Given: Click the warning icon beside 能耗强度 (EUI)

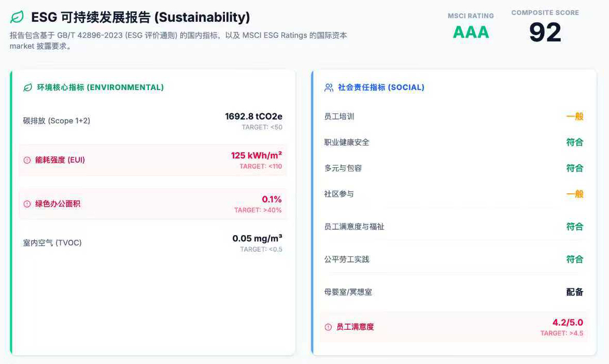Looking at the screenshot, I should pyautogui.click(x=27, y=160).
